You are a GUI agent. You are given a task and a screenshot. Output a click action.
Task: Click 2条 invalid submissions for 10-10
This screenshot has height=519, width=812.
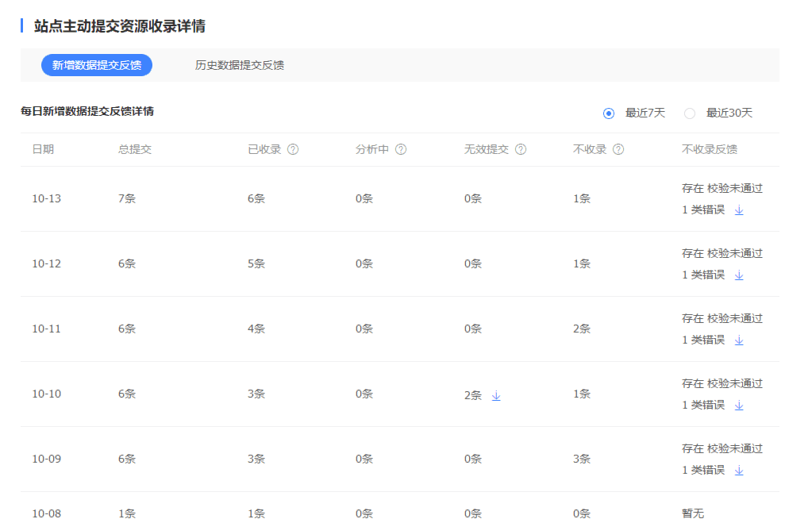[473, 396]
